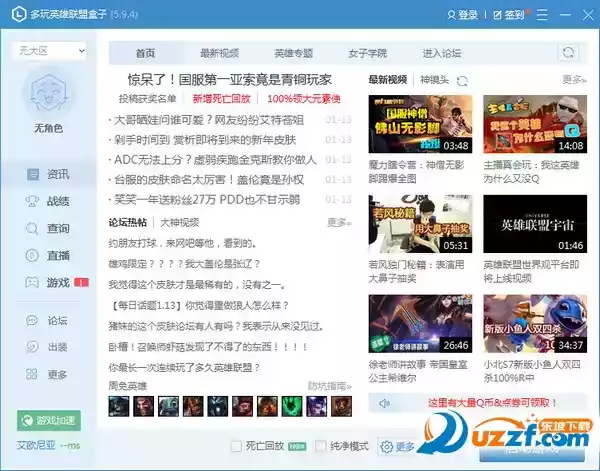Image resolution: width=600 pixels, height=471 pixels.
Task: Click the 无角色 avatar icon
Action: [x=49, y=93]
